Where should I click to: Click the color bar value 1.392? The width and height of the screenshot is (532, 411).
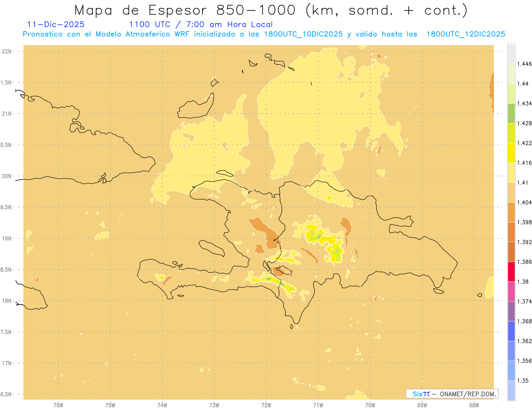coord(525,242)
